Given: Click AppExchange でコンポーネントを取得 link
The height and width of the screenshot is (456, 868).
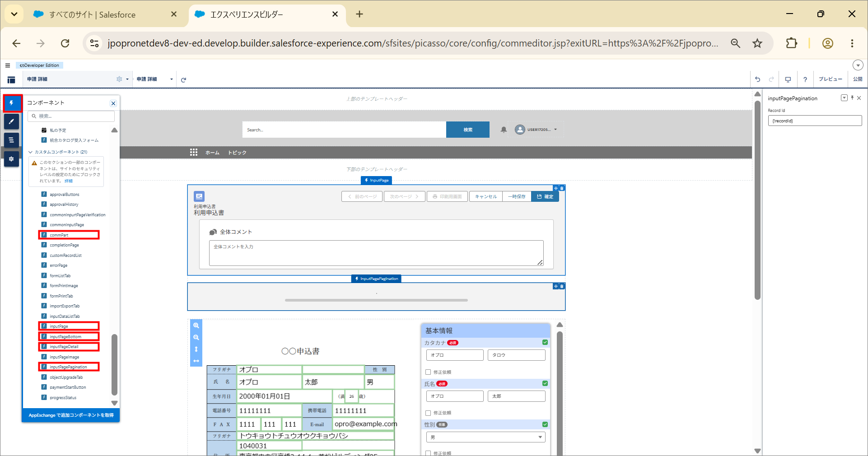Looking at the screenshot, I should [x=71, y=415].
